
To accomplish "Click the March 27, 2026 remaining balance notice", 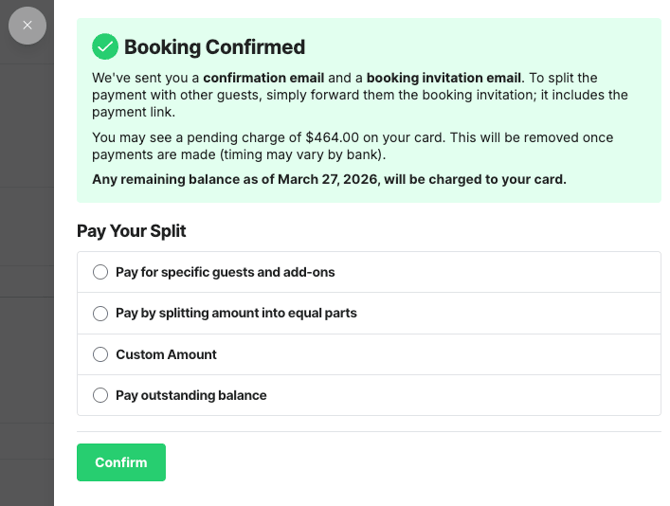I will tap(329, 180).
